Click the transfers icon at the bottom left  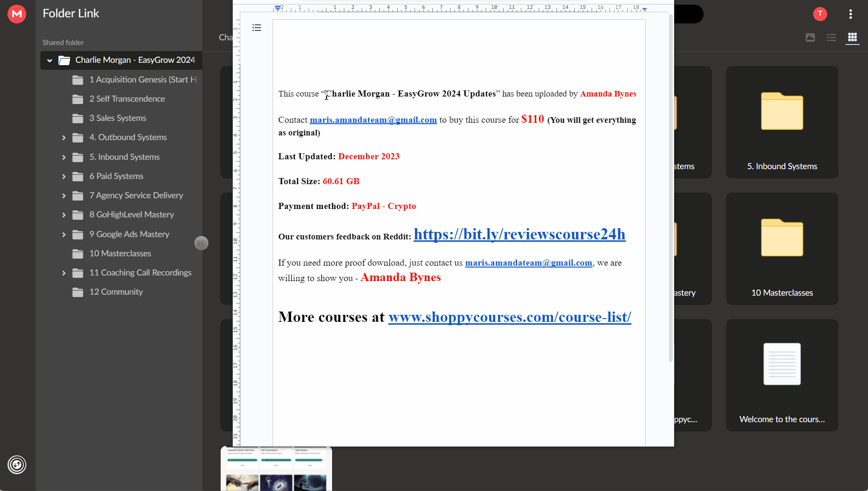pos(17,465)
